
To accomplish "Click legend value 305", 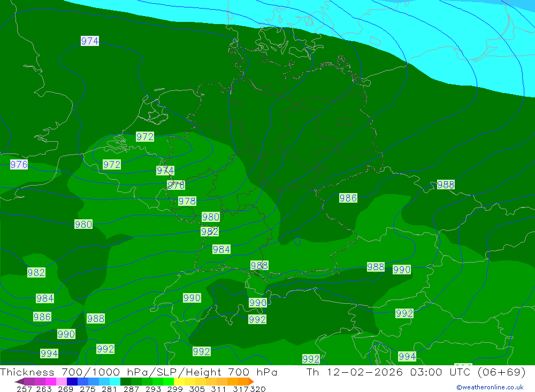I will 197,389.
